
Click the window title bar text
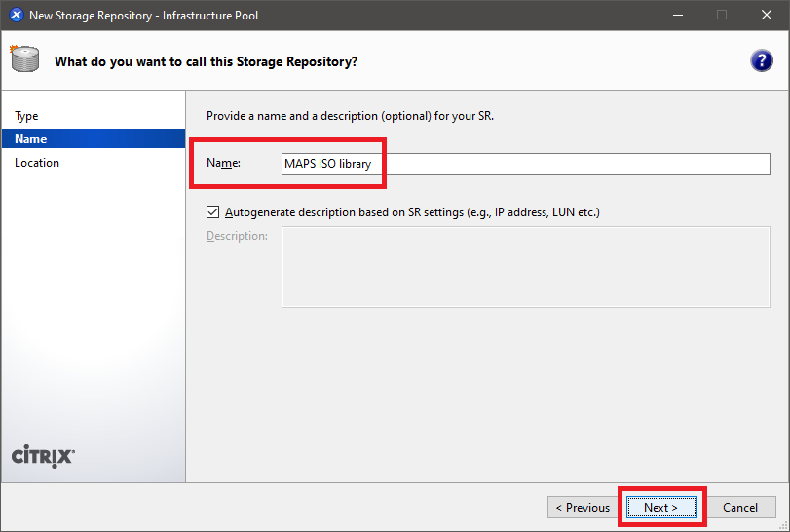click(x=144, y=16)
